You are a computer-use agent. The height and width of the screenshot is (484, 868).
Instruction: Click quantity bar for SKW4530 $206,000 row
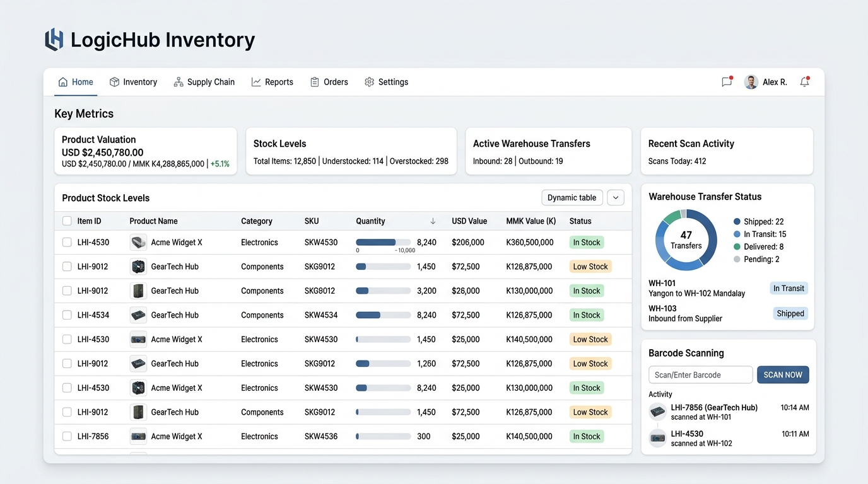click(x=383, y=243)
